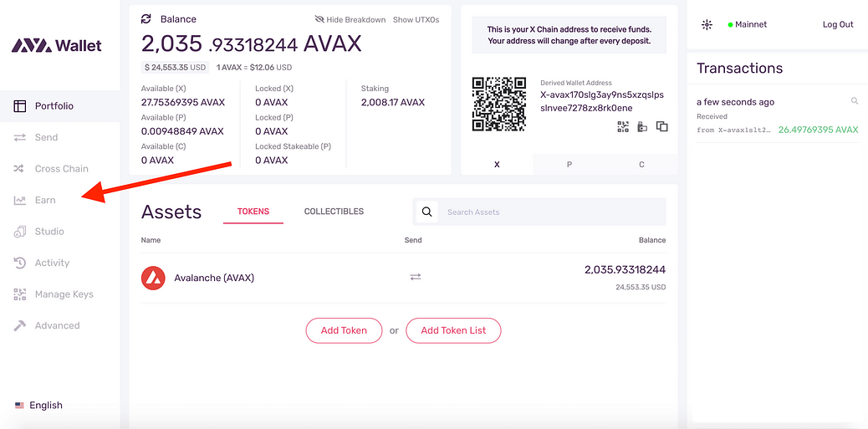
Task: Show UTXOs link
Action: pos(416,19)
